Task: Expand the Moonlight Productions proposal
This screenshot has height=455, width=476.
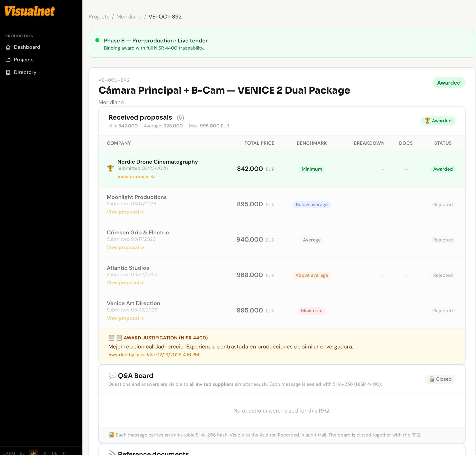Action: point(125,212)
